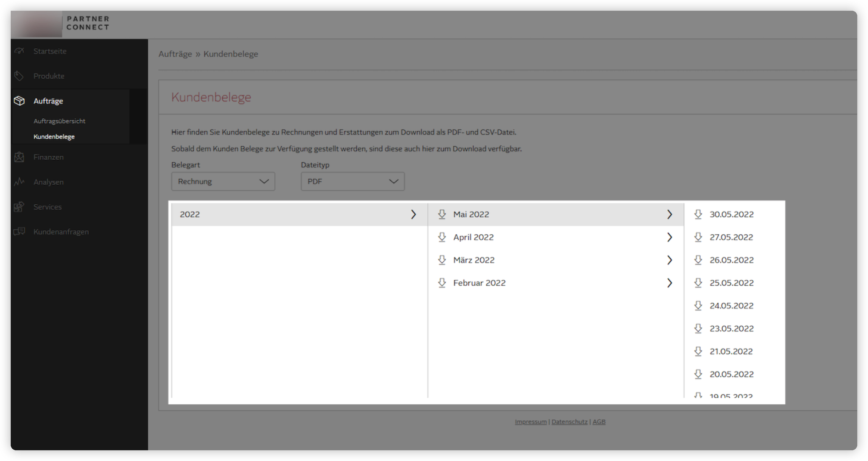Image resolution: width=868 pixels, height=461 pixels.
Task: Click download icon next to März 2022
Action: [442, 260]
